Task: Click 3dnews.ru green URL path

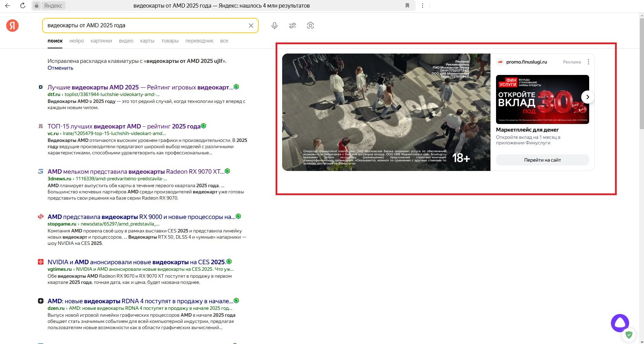Action: point(107,179)
